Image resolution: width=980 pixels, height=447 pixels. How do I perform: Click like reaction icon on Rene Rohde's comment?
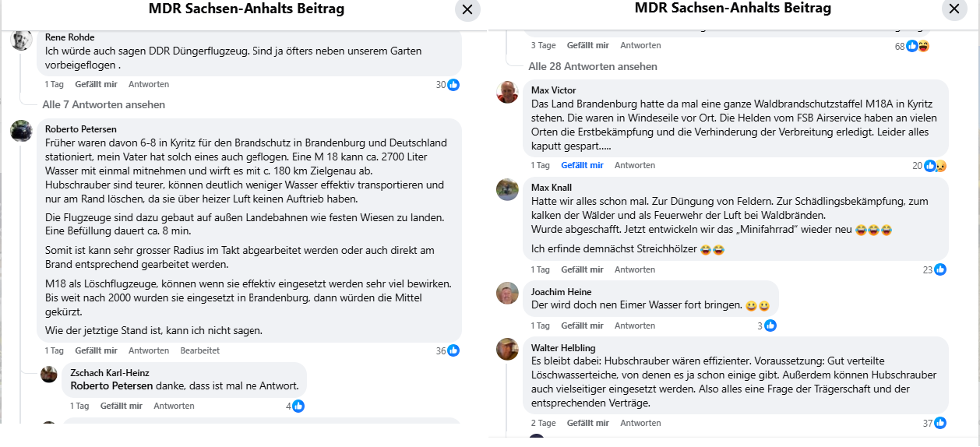click(x=453, y=85)
